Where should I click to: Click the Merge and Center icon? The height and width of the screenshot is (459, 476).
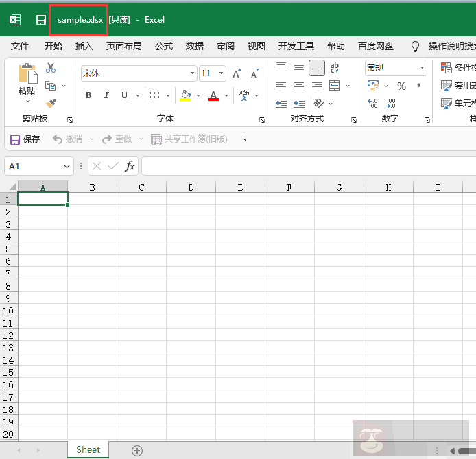(x=334, y=86)
